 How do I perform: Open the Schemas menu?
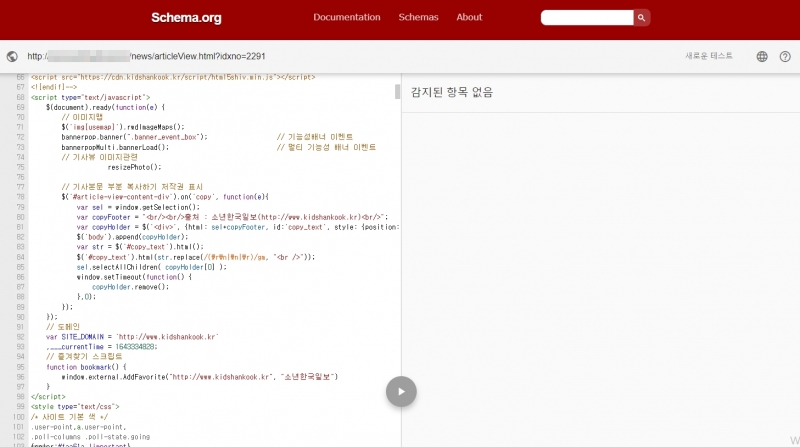click(418, 17)
